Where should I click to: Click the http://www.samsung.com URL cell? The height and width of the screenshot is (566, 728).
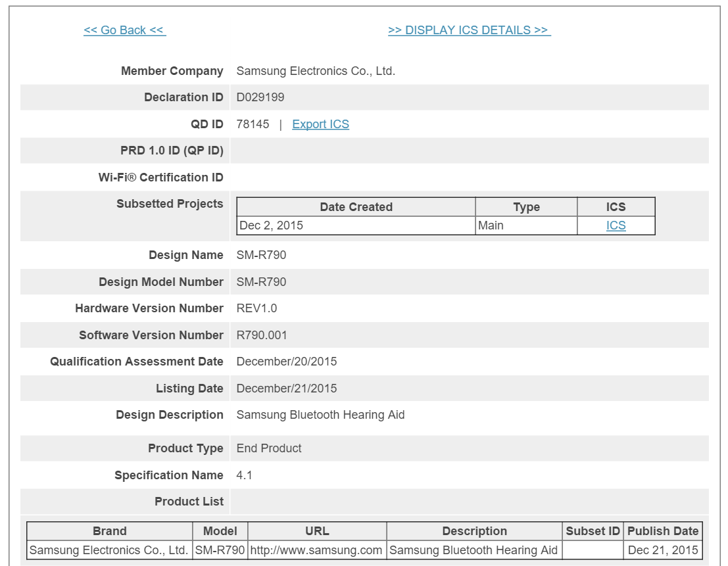[x=316, y=550]
